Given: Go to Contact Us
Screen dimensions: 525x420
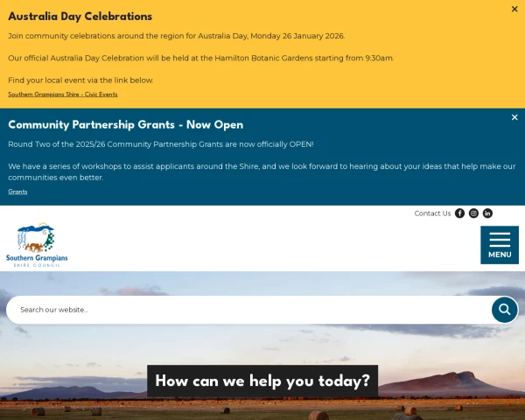Looking at the screenshot, I should (432, 213).
